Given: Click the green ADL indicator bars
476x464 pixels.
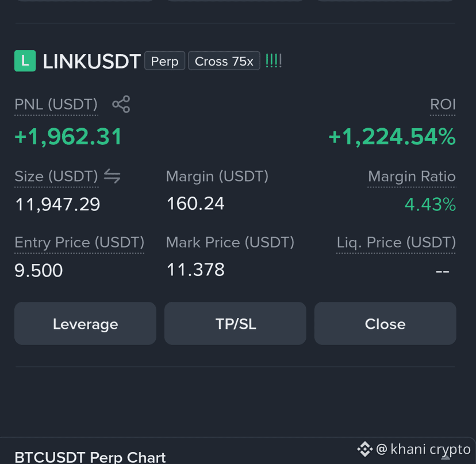Looking at the screenshot, I should (x=274, y=61).
